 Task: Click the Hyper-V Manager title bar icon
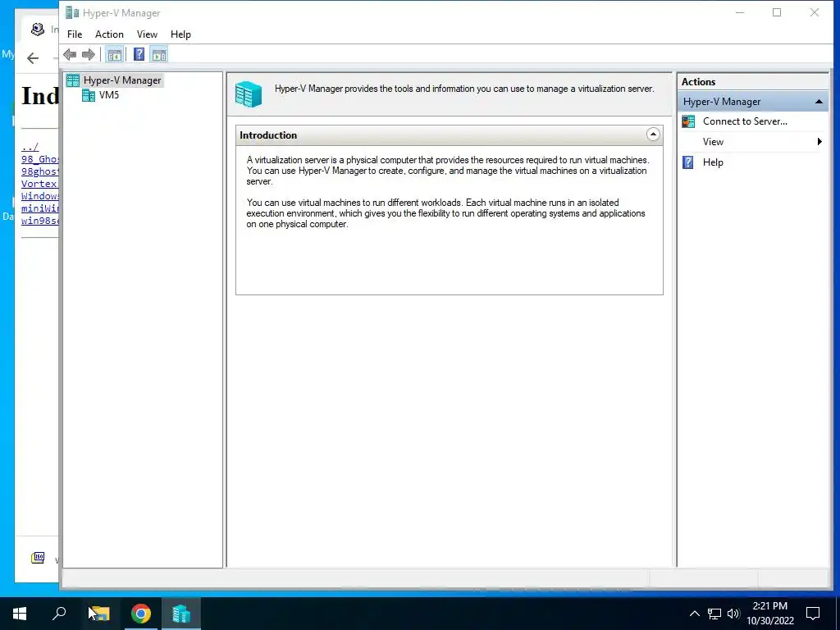[x=72, y=12]
